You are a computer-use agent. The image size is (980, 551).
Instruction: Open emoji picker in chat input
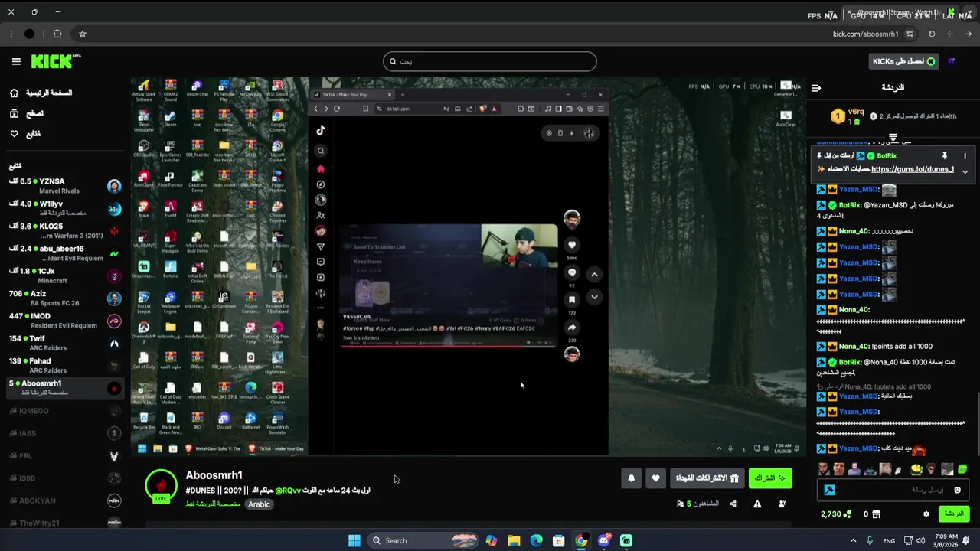(957, 490)
